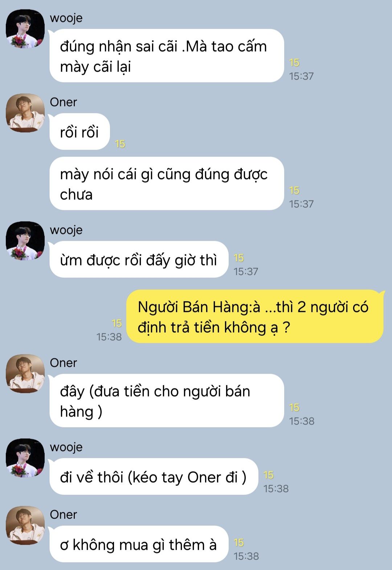Tap the 'ừm được rồi đấy giờ thì' message
392x570 pixels.
139,259
